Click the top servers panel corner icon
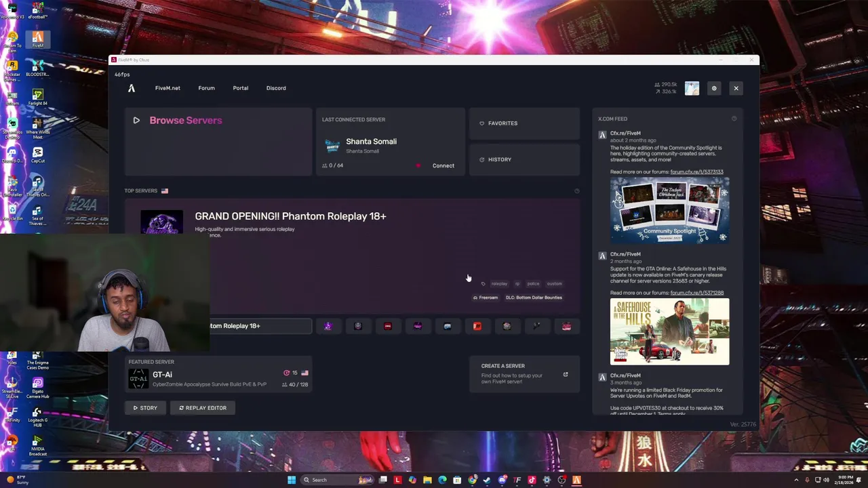Viewport: 868px width, 488px height. 577,191
